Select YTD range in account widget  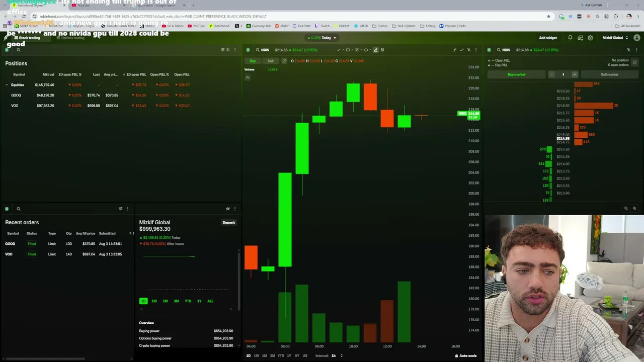pyautogui.click(x=188, y=301)
